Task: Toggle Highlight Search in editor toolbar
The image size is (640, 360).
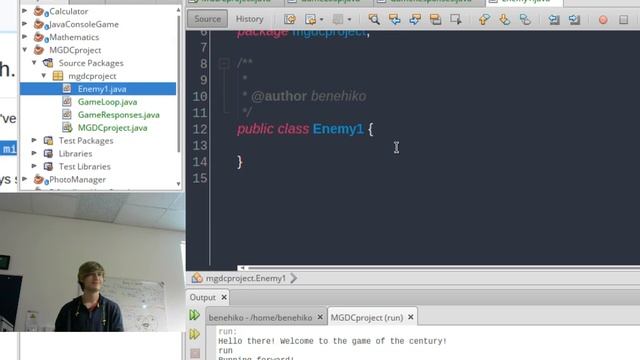Action: tap(435, 19)
